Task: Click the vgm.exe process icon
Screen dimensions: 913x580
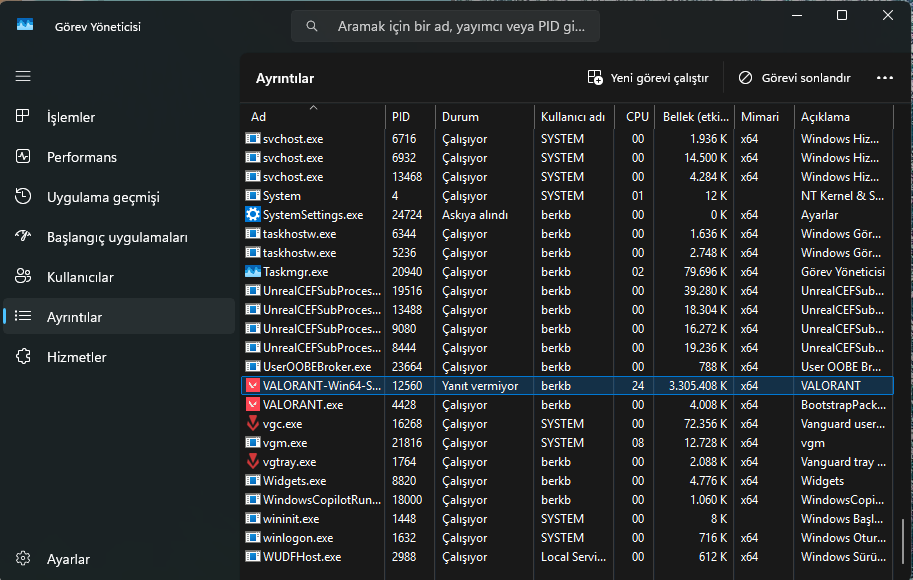Action: tap(253, 443)
